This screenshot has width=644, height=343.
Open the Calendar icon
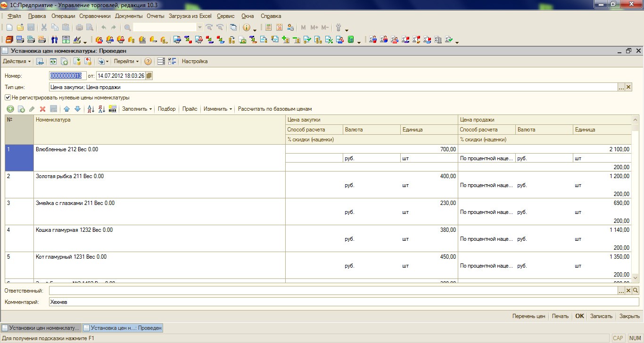coord(280,28)
